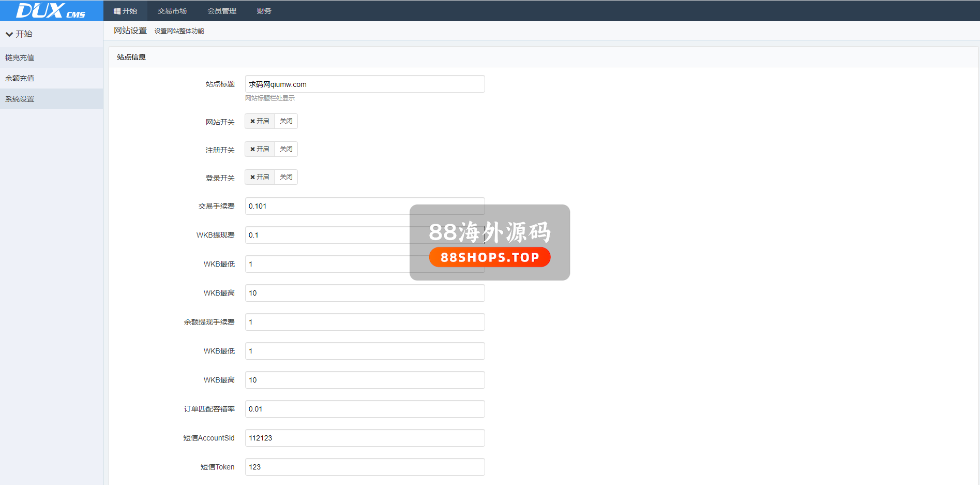This screenshot has height=485, width=980.
Task: Open the 交易市场 menu
Action: (172, 11)
